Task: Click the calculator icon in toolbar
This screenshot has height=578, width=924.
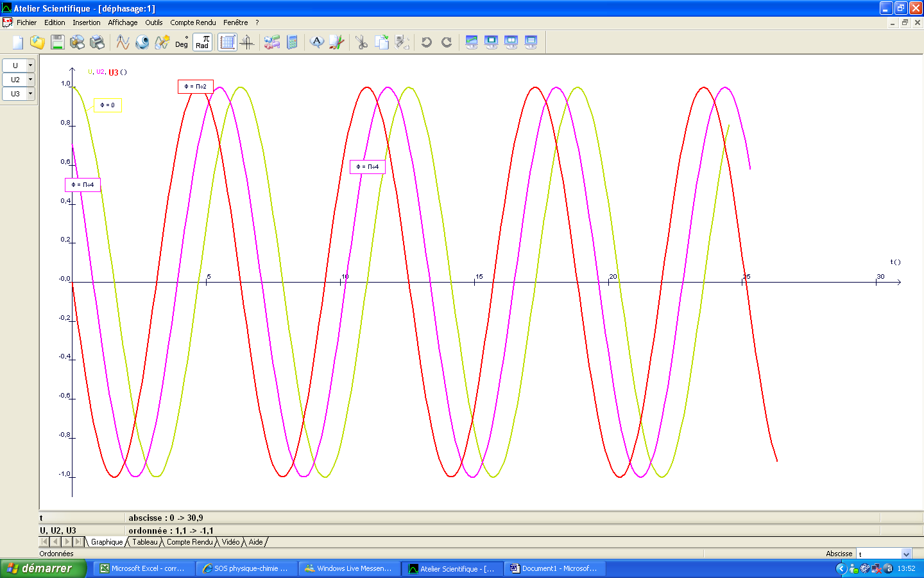Action: [292, 42]
